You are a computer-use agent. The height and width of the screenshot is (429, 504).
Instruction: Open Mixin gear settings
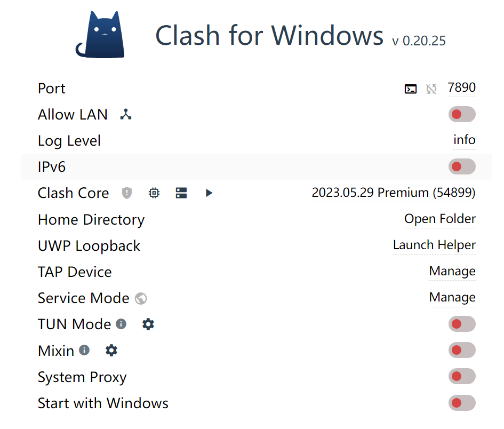111,351
